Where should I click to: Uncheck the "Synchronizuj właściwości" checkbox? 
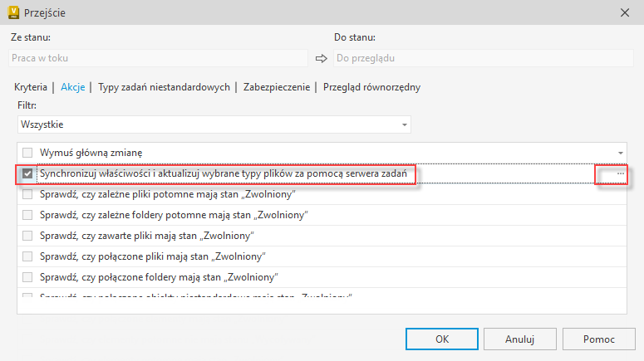(x=28, y=174)
